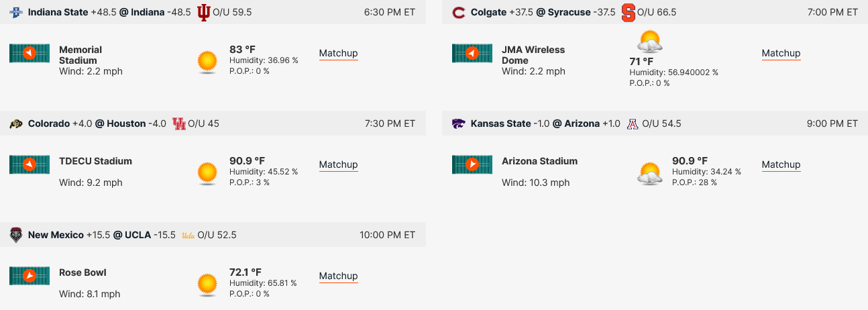Click partly cloudy icon for JMA Wireless Dome
This screenshot has width=868, height=310.
click(650, 42)
